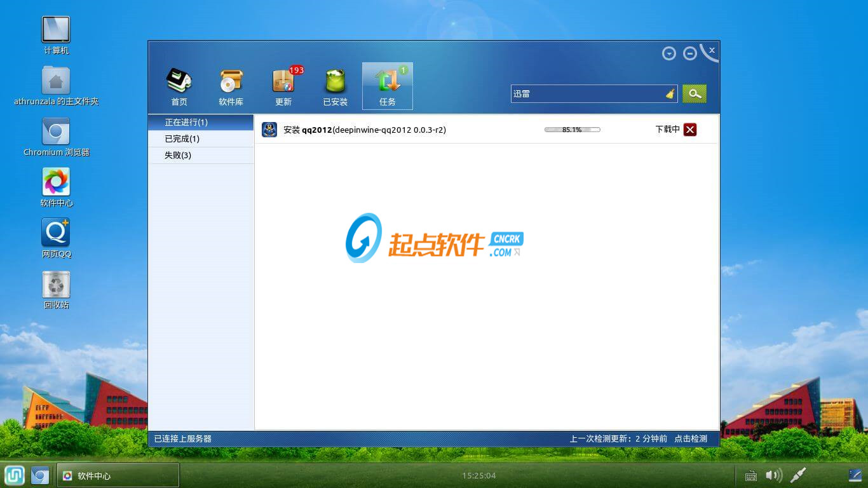Select the 网页QQ desktop icon
Screen dimensions: 868x488
56,238
